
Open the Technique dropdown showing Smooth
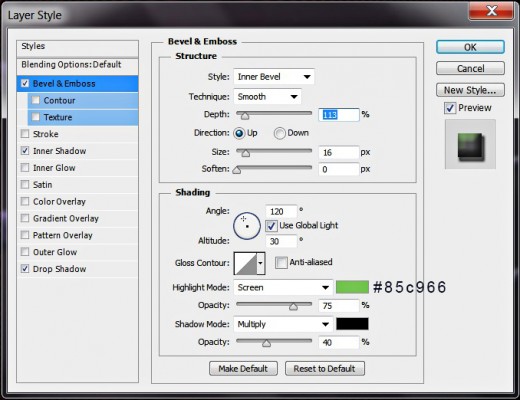pos(267,97)
